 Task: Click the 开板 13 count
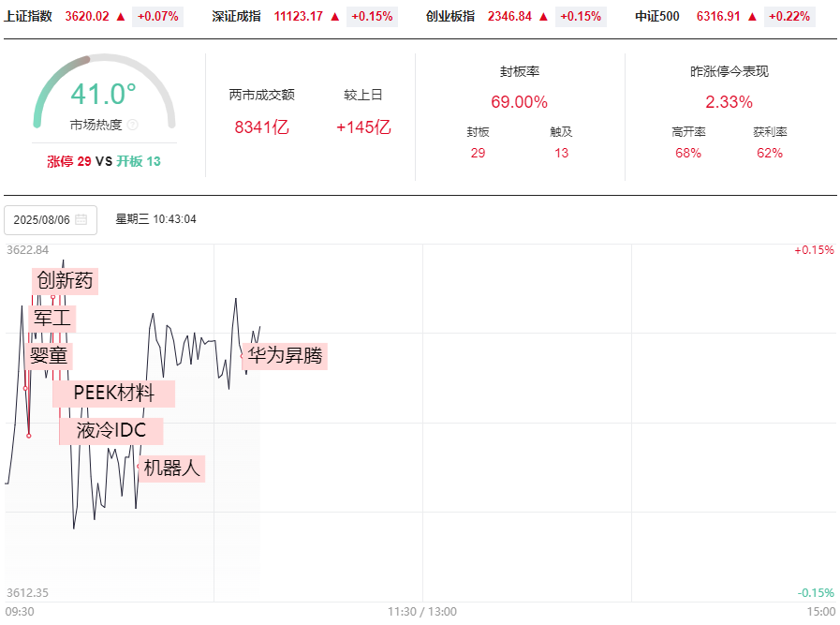[x=139, y=161]
